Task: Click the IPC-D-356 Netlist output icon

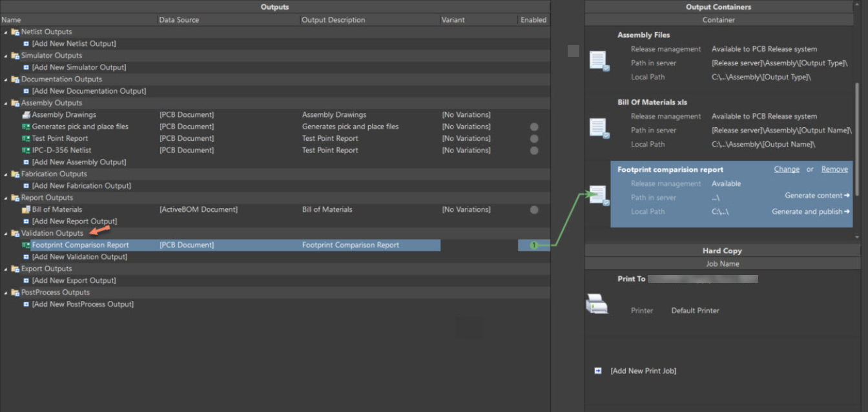Action: pos(26,150)
